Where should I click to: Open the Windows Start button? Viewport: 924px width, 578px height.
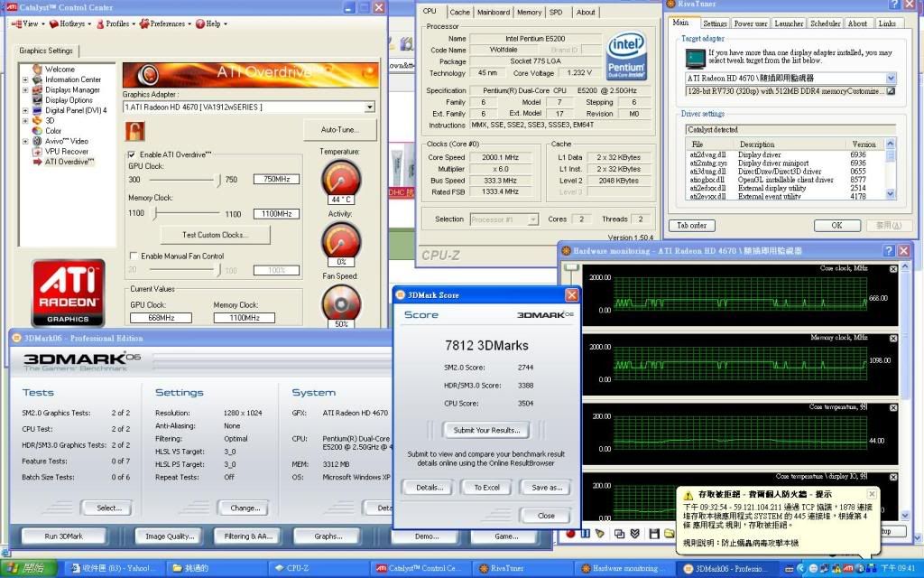[29, 569]
